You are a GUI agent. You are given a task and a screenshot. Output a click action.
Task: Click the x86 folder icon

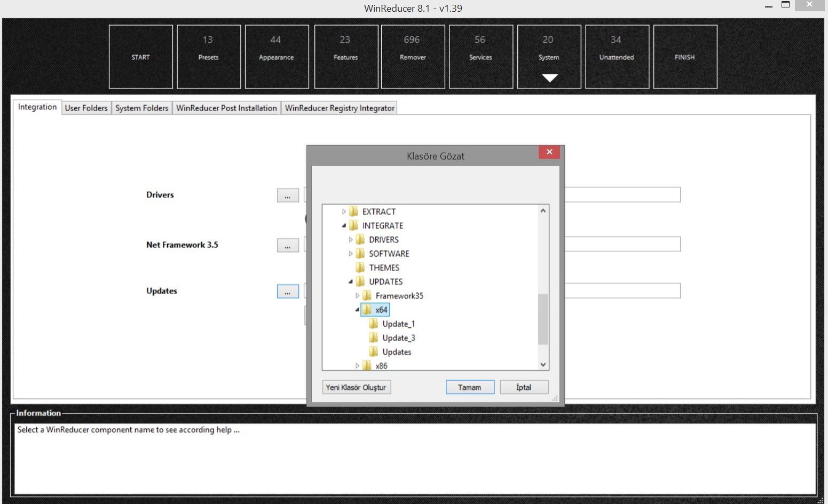pos(367,366)
